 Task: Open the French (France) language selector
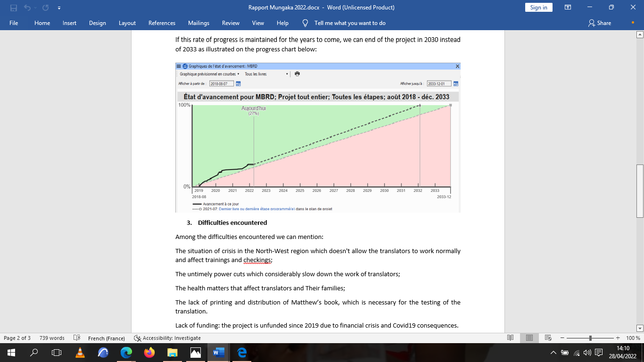107,338
